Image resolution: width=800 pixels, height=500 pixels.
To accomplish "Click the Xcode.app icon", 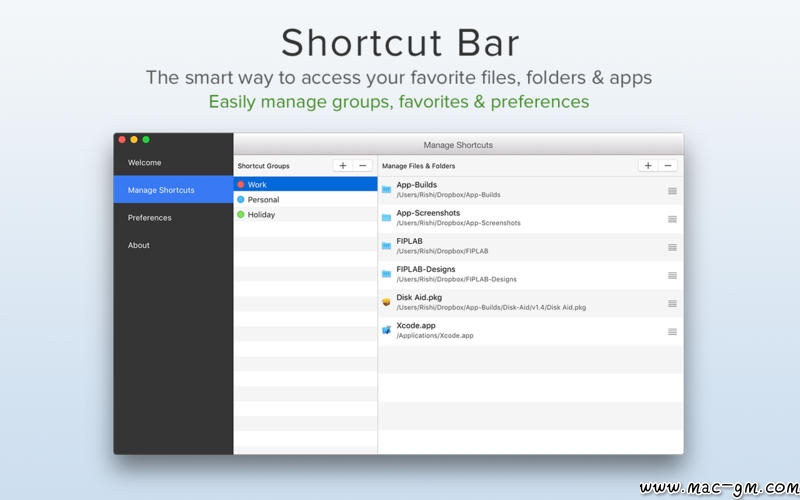I will click(386, 330).
